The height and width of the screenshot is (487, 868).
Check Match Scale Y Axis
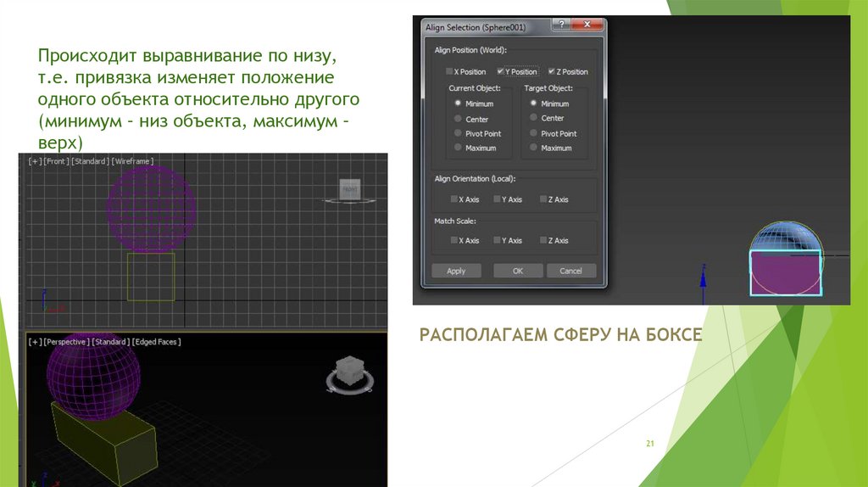(497, 240)
